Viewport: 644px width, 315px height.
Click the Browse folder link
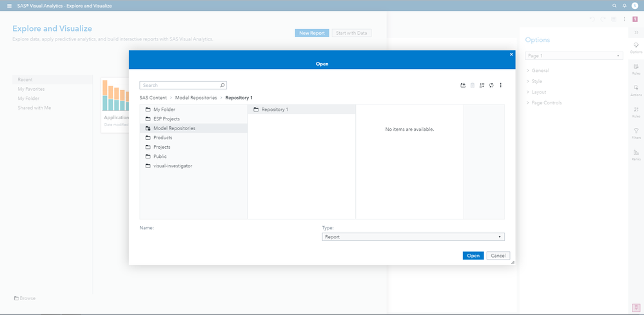coord(24,298)
